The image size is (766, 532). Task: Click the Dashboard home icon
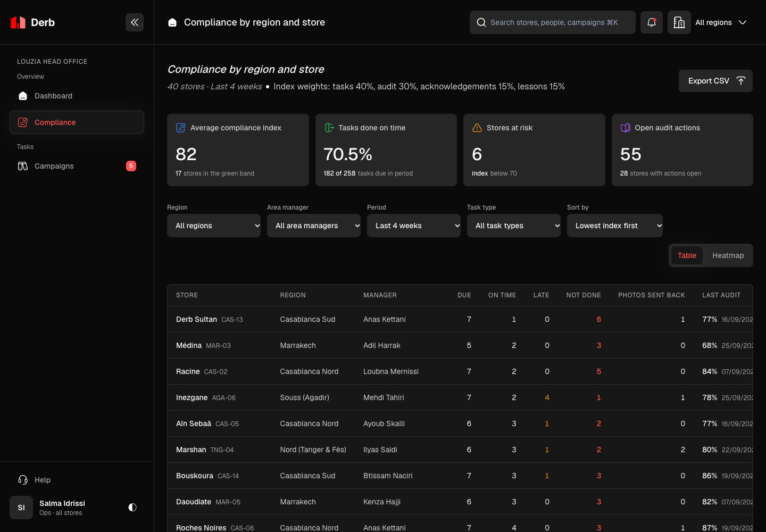click(23, 96)
